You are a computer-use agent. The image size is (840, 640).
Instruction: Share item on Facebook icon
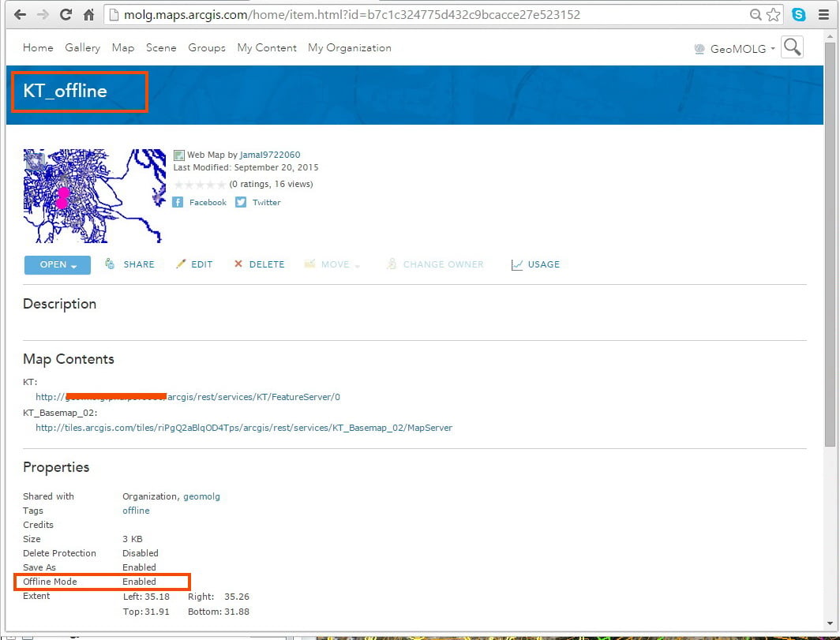(178, 202)
